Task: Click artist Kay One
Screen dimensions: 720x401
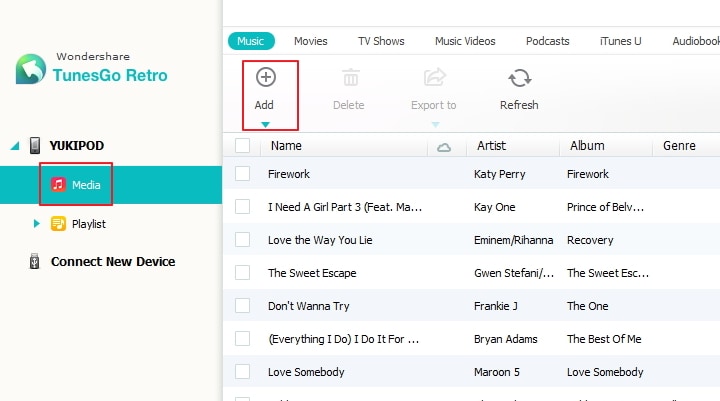Action: click(x=495, y=207)
